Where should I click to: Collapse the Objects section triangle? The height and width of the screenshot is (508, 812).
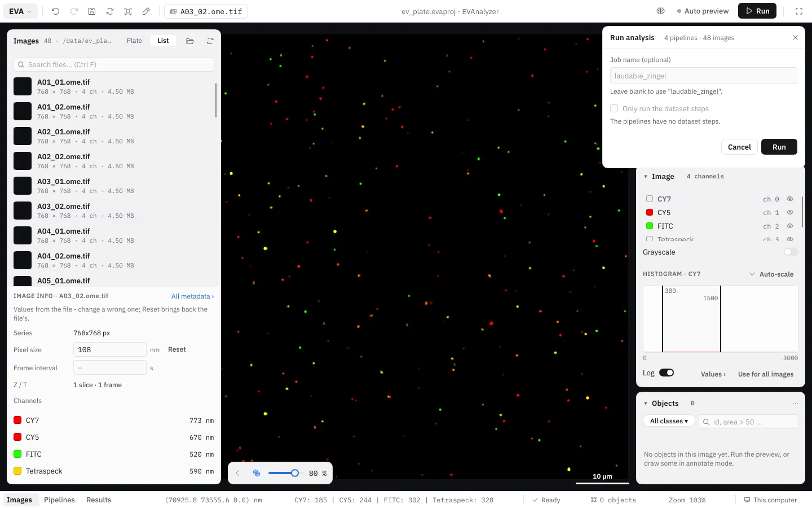(x=646, y=404)
